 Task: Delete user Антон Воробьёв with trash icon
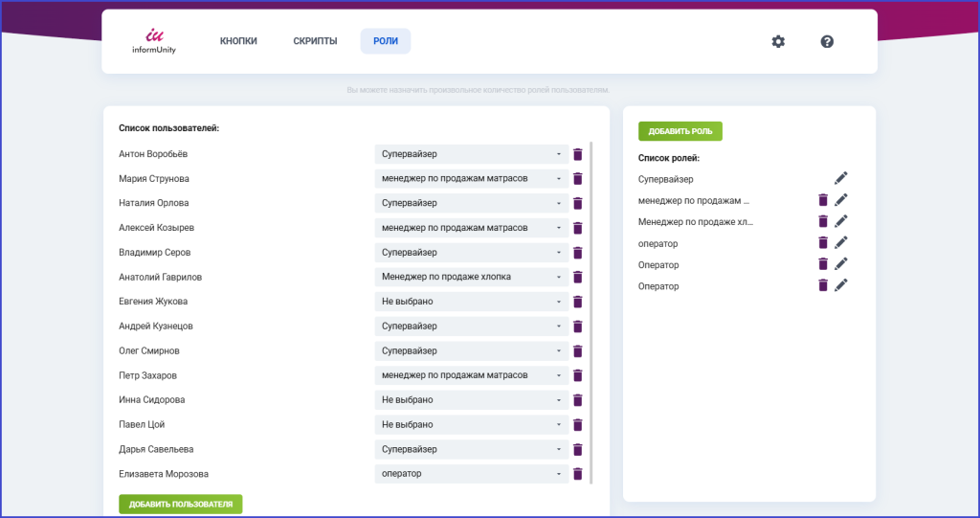point(577,154)
